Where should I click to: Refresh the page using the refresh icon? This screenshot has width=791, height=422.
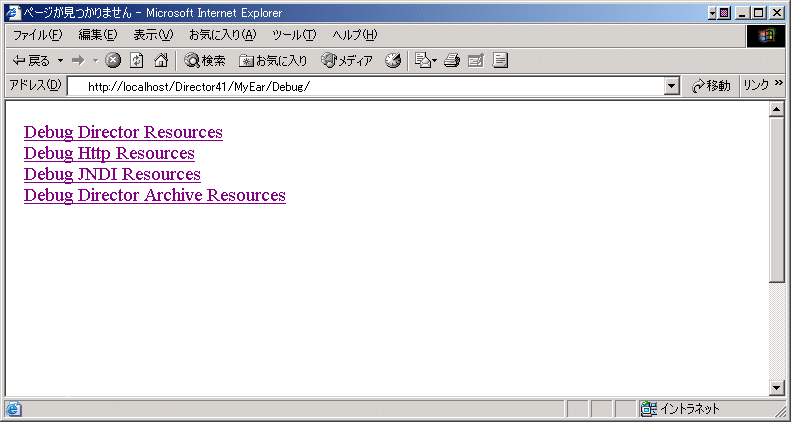pos(137,61)
